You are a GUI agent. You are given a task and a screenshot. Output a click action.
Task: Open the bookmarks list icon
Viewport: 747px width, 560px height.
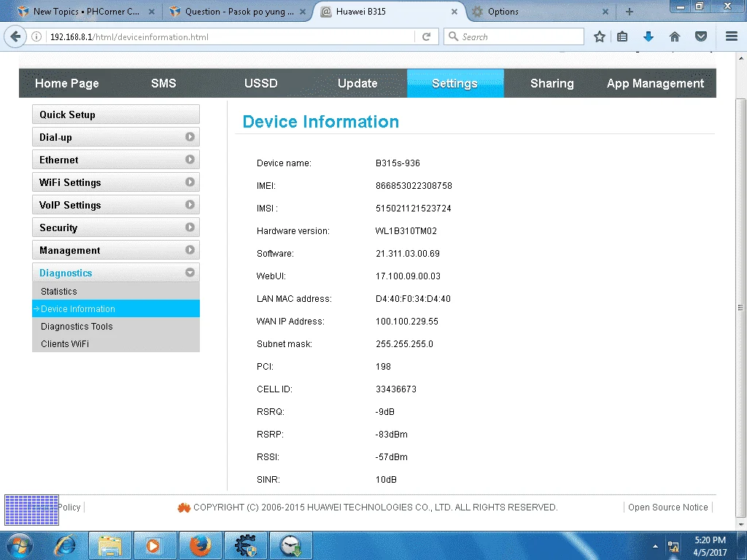tap(622, 36)
